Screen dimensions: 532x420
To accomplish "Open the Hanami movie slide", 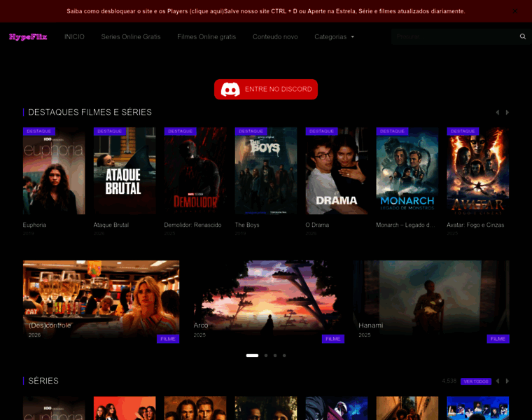I will [x=431, y=302].
